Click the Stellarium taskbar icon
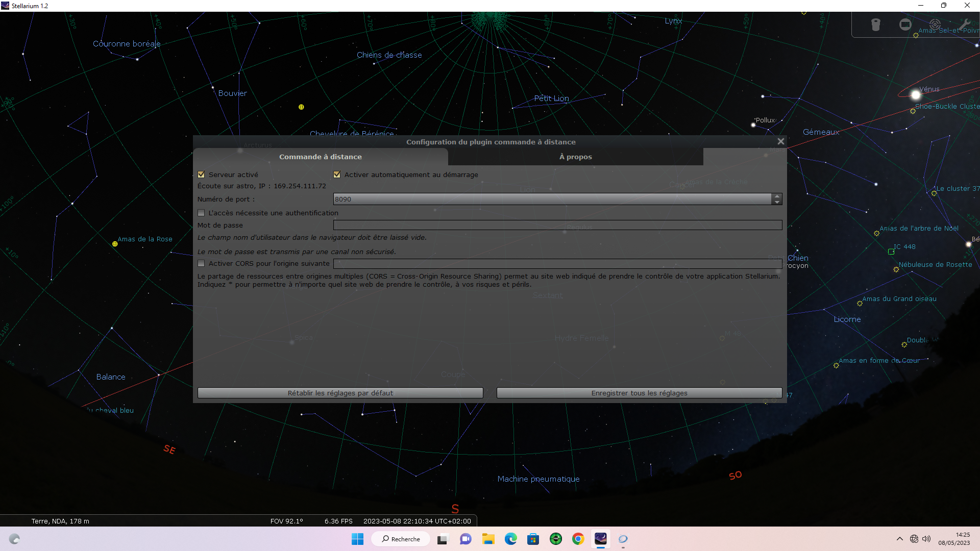980x551 pixels. pyautogui.click(x=600, y=539)
